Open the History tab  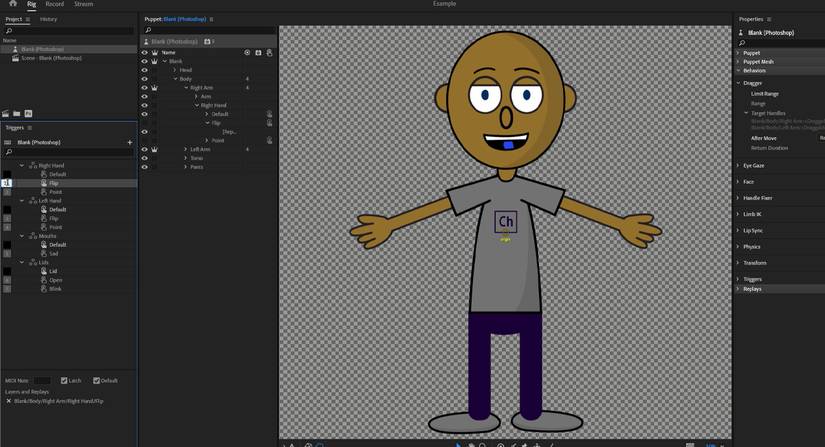coord(48,19)
